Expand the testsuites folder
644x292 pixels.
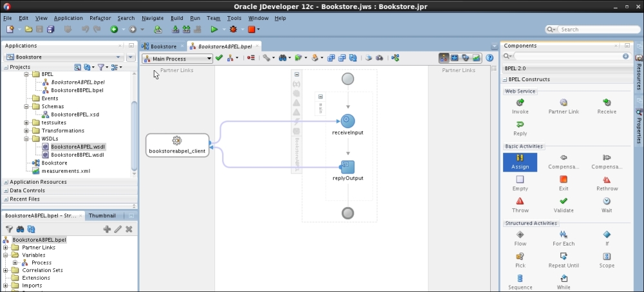click(26, 122)
